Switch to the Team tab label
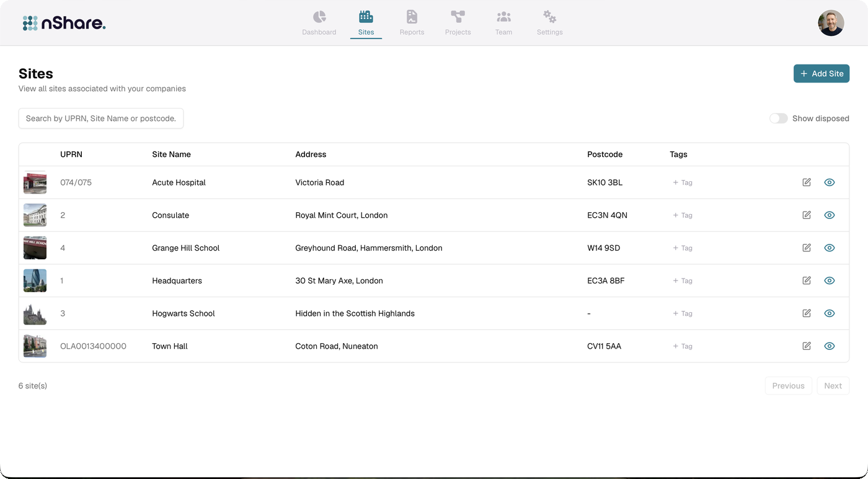The width and height of the screenshot is (868, 479). coord(503,32)
